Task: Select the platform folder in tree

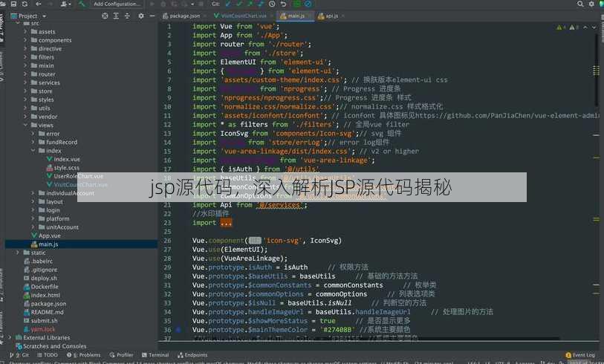Action: click(x=54, y=218)
